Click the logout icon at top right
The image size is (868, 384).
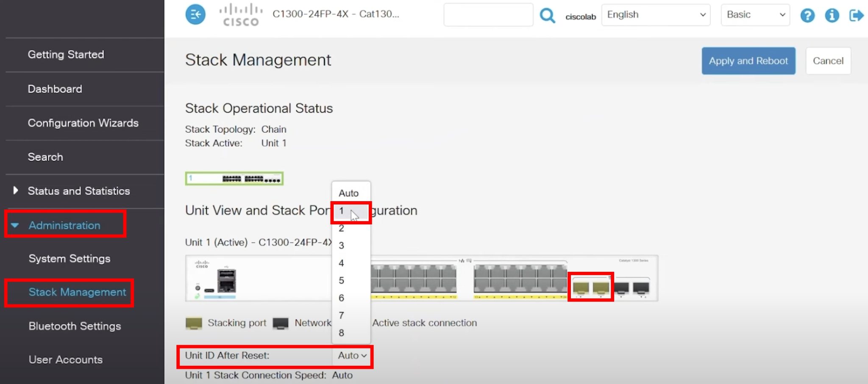tap(856, 15)
